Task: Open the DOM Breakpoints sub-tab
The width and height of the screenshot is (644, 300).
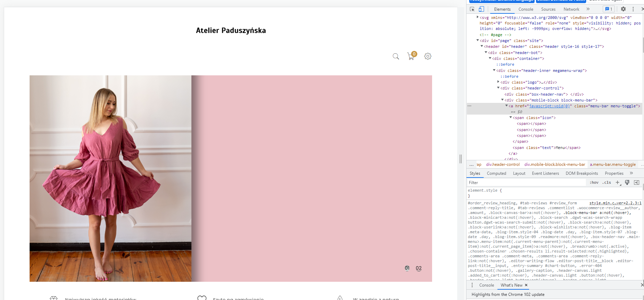Action: [x=582, y=173]
